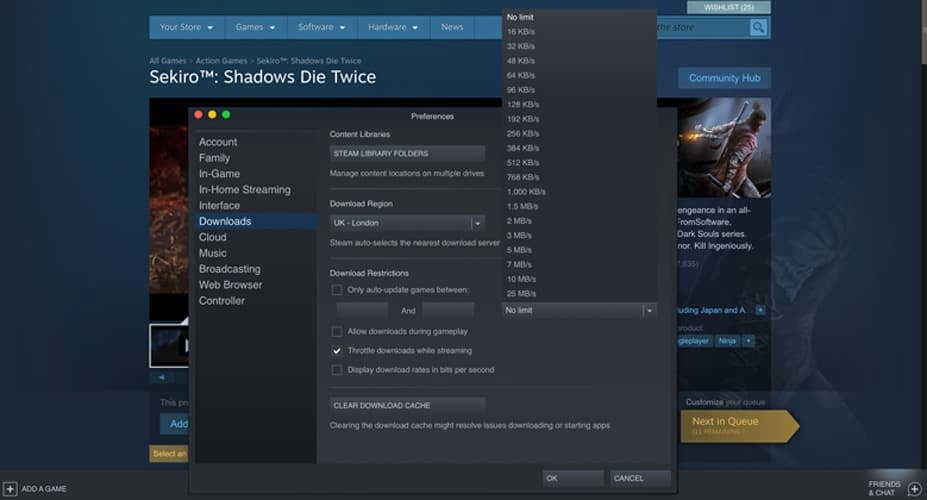The height and width of the screenshot is (500, 927).
Task: Open Cloud preferences section
Action: tap(256, 237)
